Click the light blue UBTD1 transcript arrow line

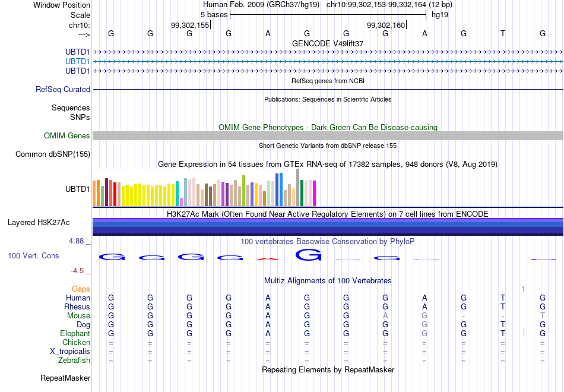click(x=328, y=62)
